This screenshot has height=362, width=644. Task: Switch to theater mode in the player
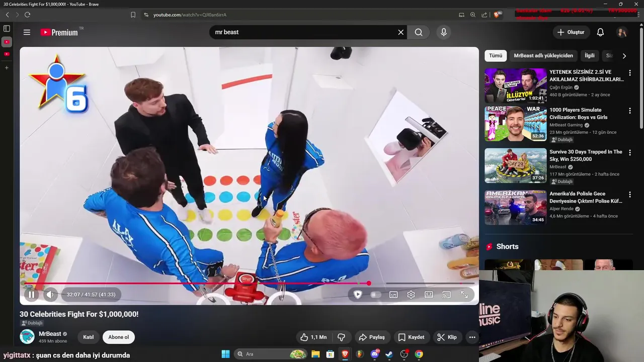click(x=429, y=295)
